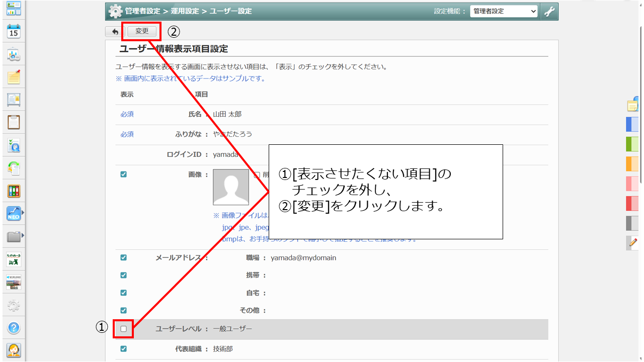The width and height of the screenshot is (644, 362).
Task: Click the back arrow button
Action: (115, 31)
